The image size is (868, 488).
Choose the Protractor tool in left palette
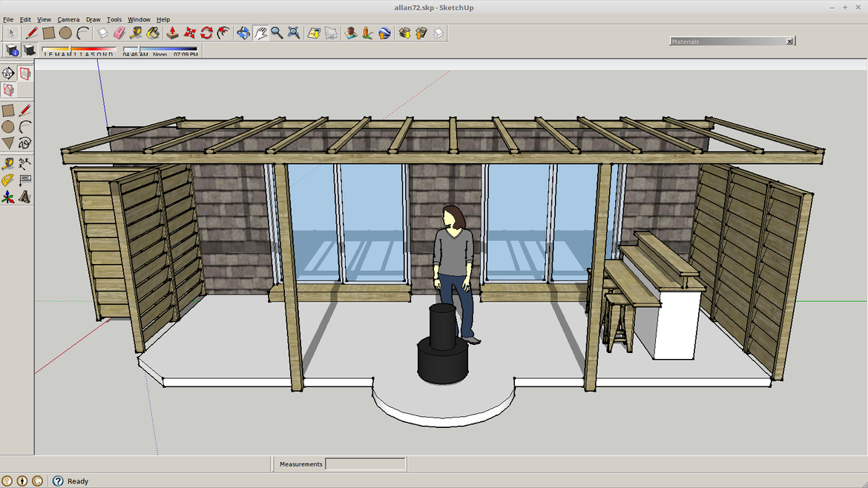pos(8,180)
